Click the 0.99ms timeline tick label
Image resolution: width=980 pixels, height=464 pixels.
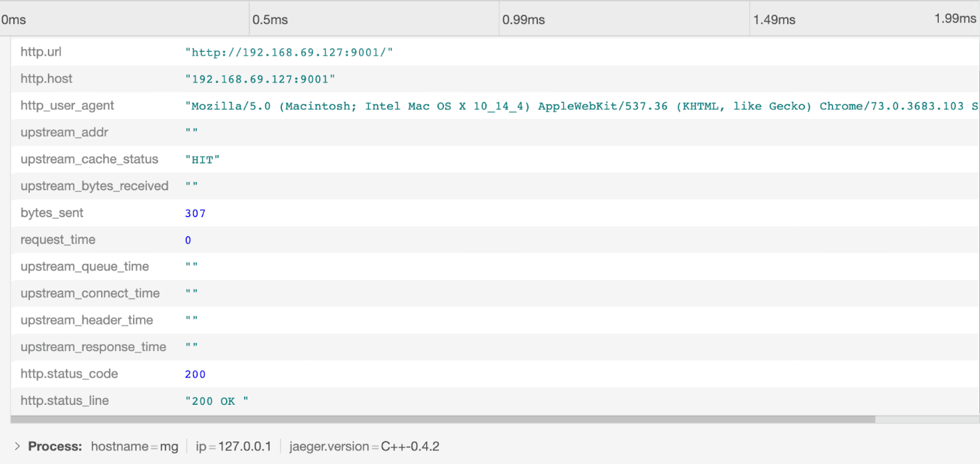523,19
